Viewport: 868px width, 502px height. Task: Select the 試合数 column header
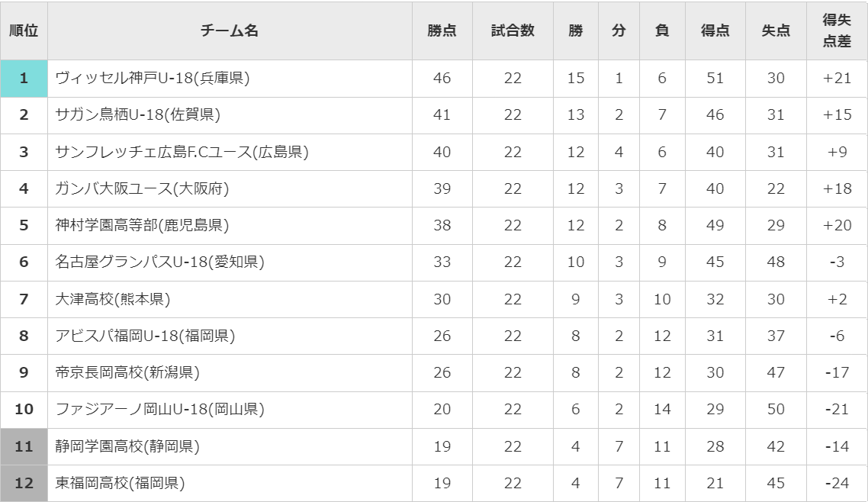(513, 31)
